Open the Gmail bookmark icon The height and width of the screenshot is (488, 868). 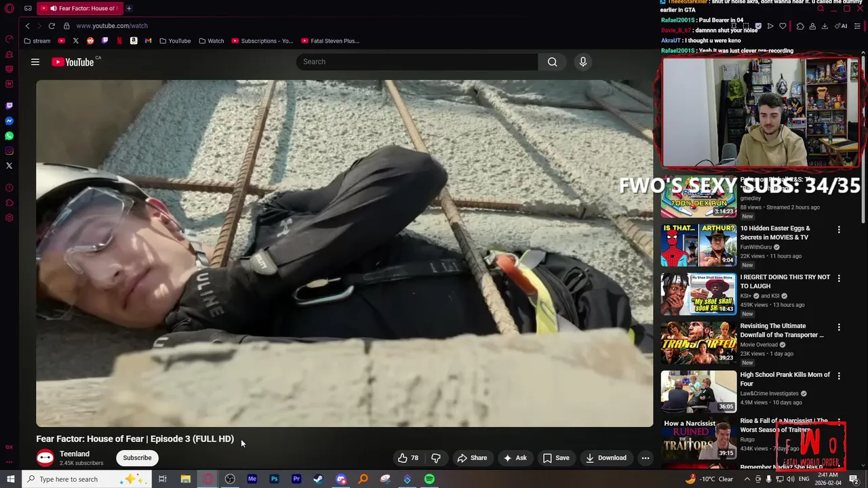(148, 41)
